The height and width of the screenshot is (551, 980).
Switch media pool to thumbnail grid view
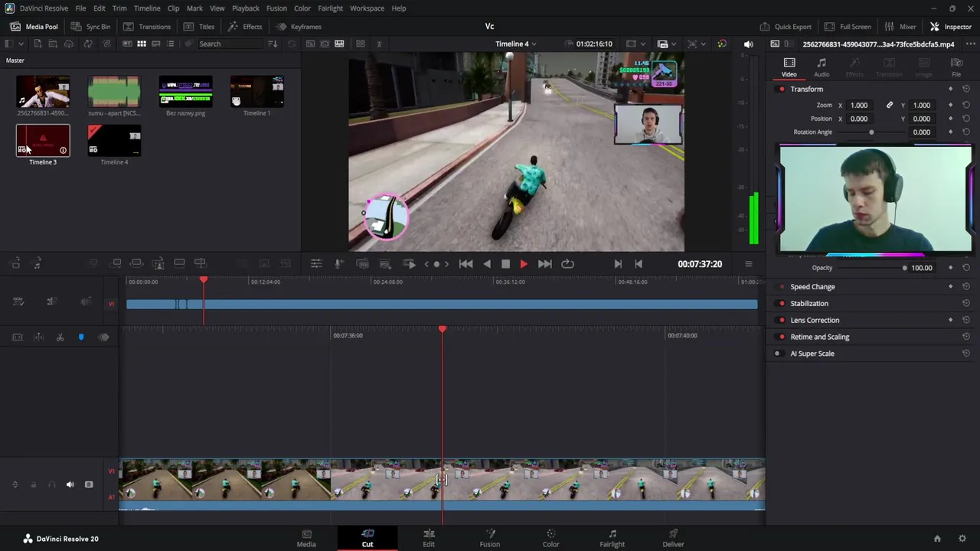[x=142, y=44]
